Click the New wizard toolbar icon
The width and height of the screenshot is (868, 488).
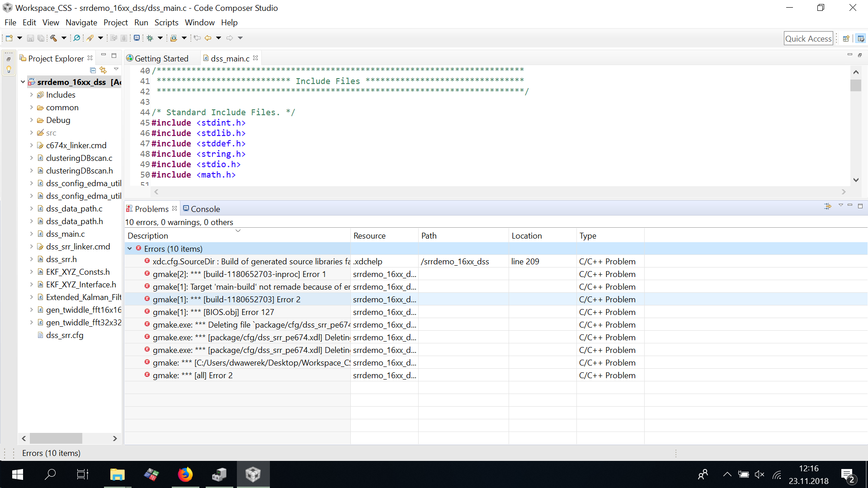coord(9,38)
